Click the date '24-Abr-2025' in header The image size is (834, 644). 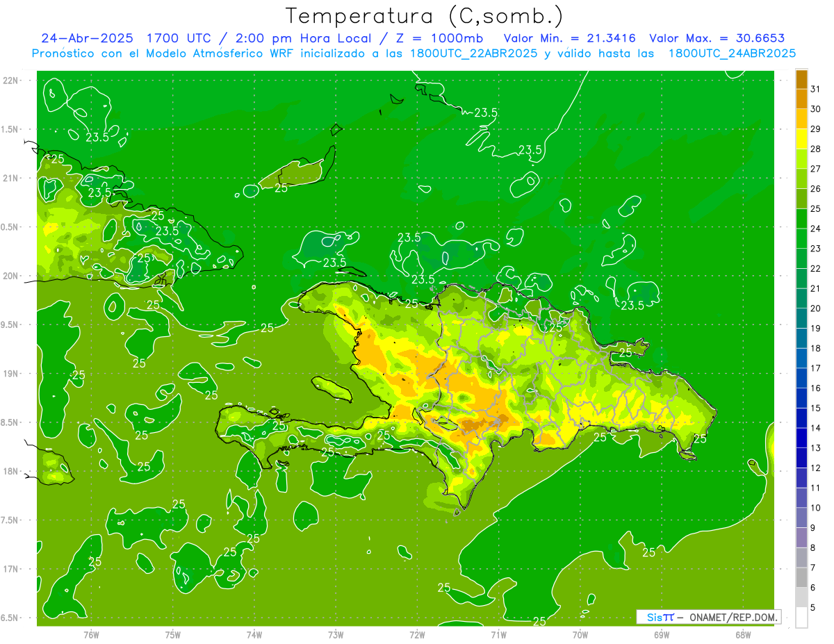click(x=88, y=38)
